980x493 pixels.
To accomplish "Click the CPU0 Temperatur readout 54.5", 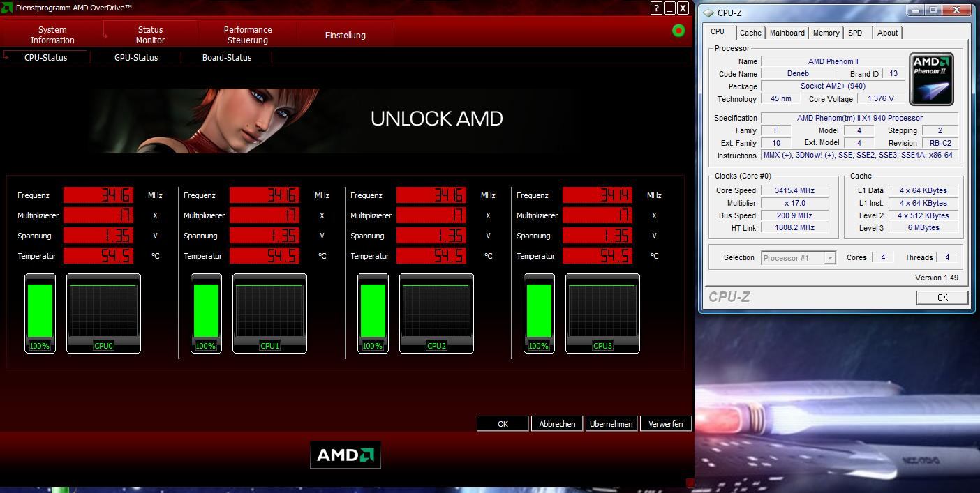I will [x=98, y=256].
